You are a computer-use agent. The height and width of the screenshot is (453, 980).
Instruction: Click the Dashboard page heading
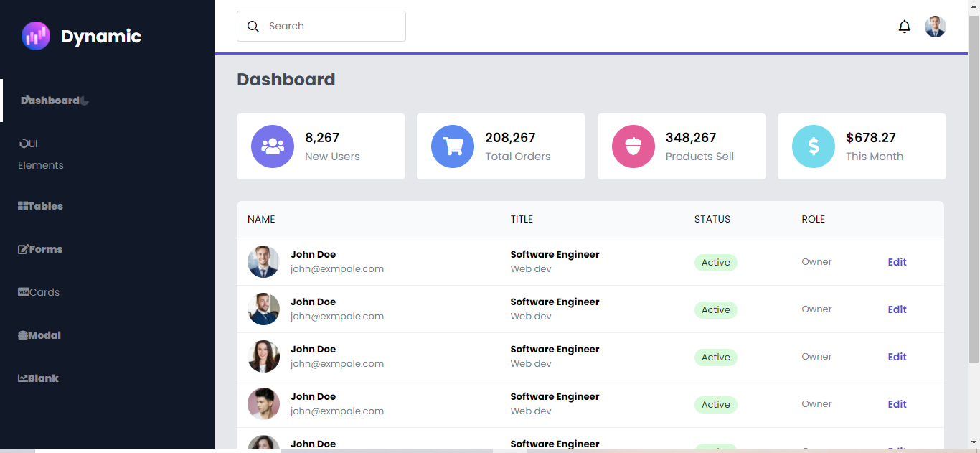coord(286,80)
